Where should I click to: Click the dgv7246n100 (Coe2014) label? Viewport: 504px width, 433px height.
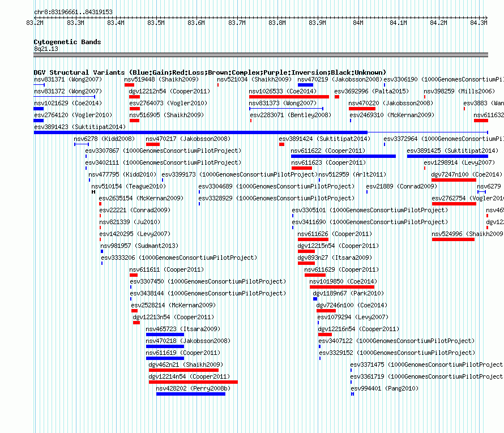tap(352, 305)
